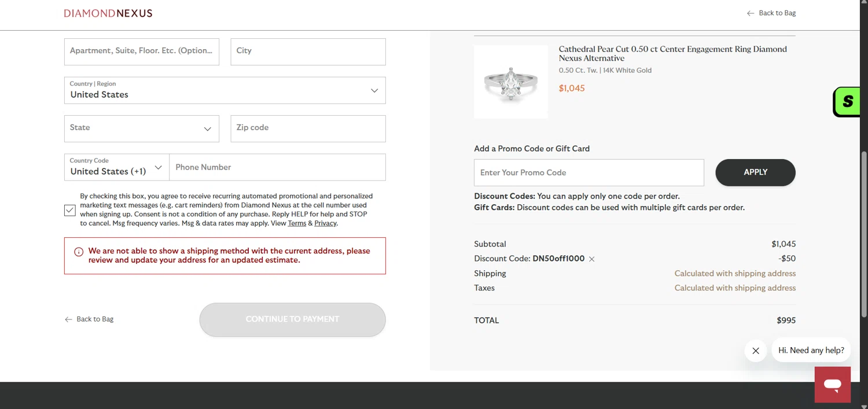The height and width of the screenshot is (409, 868).
Task: Click the error info icon in shipping alert
Action: pos(79,252)
